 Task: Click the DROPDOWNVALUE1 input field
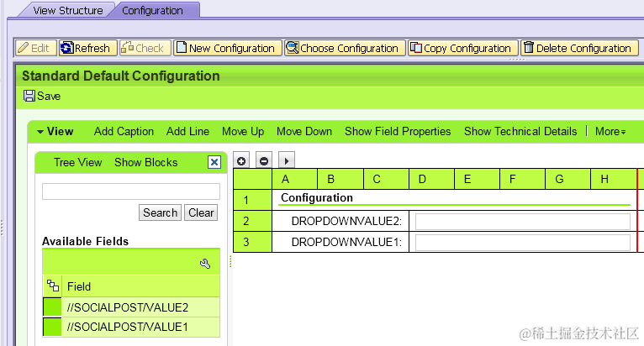(523, 242)
